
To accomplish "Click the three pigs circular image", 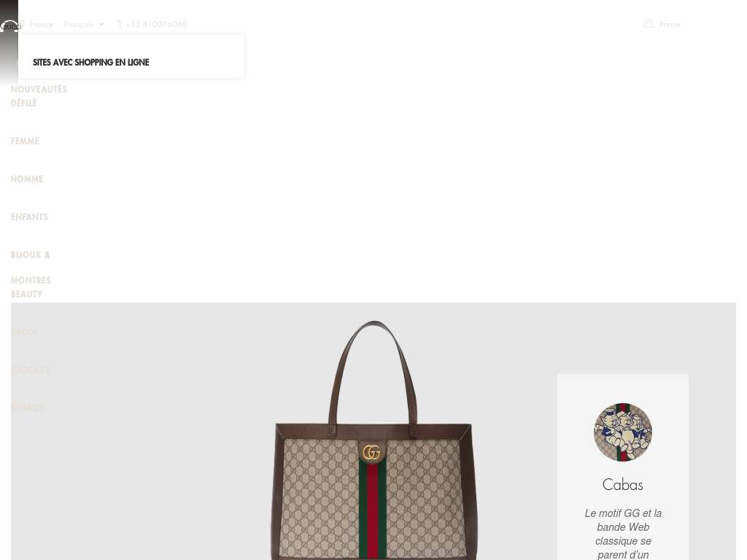I will click(623, 432).
